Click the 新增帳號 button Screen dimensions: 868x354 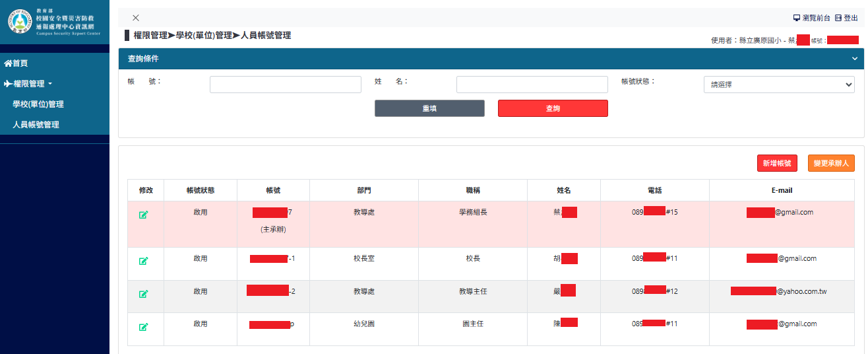776,163
